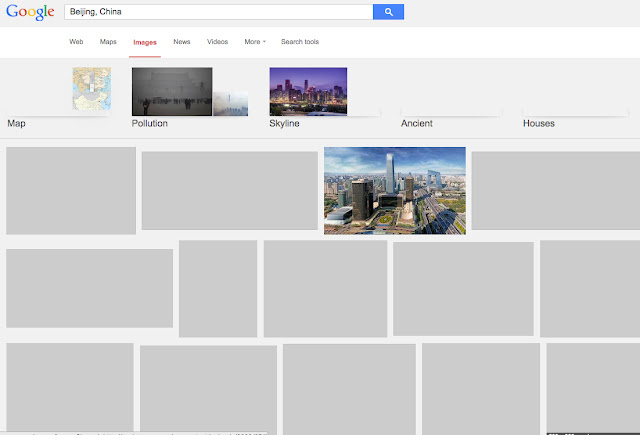Image resolution: width=640 pixels, height=435 pixels.
Task: Select the Ancient category label
Action: point(416,123)
